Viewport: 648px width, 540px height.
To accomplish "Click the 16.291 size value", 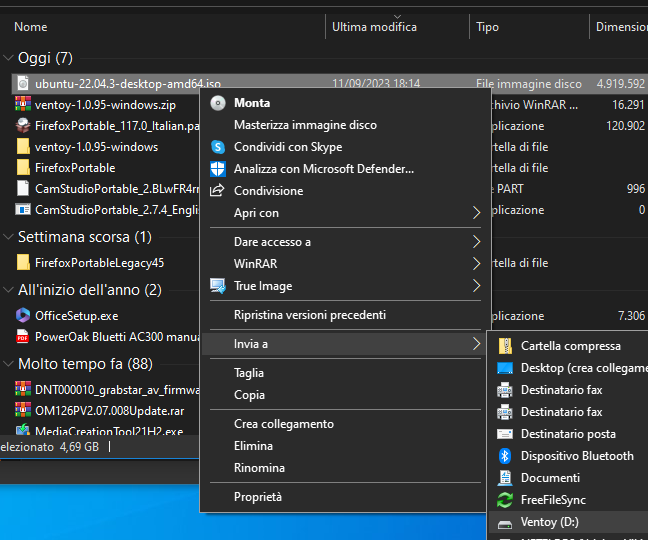I will [x=628, y=105].
